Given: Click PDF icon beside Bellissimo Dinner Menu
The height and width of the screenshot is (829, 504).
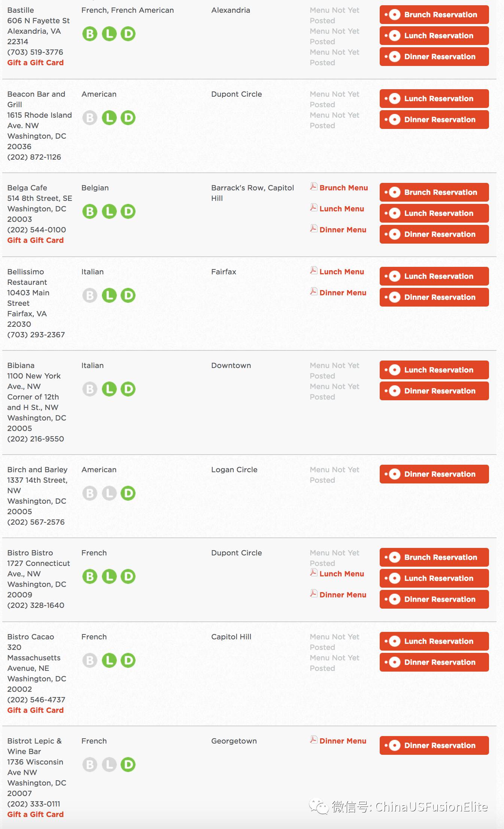Looking at the screenshot, I should click(x=314, y=292).
